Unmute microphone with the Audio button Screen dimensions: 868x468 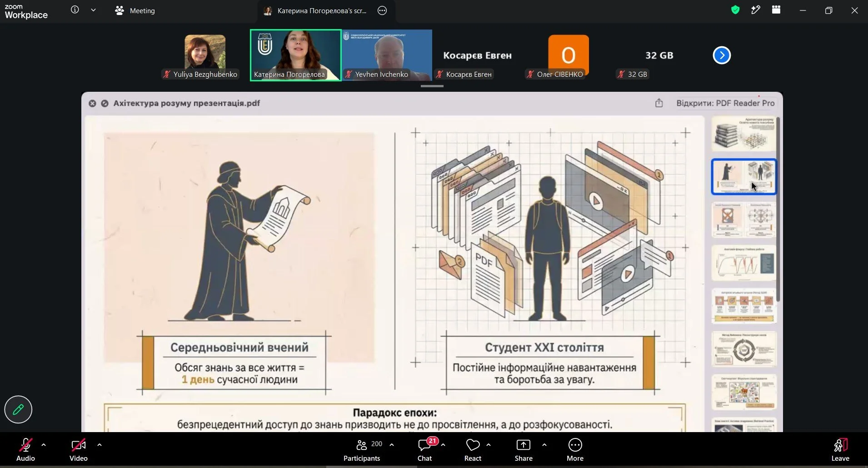pyautogui.click(x=25, y=450)
